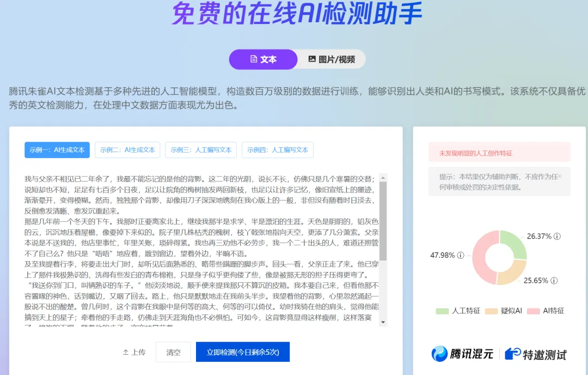Load 示例三：人工编写文本 sample

click(x=202, y=150)
